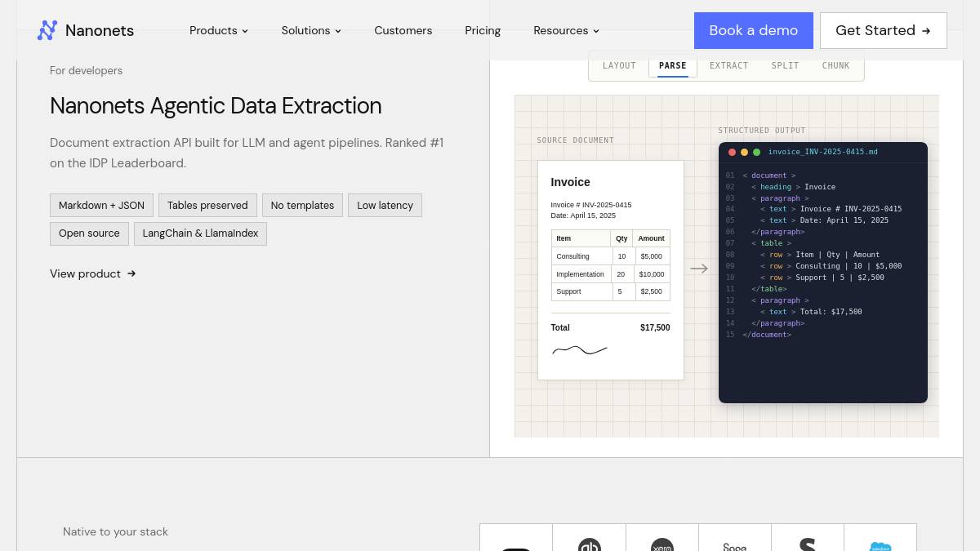Click the SOURCE DOCUMENT label
Viewport: 980px width, 551px height.
[x=575, y=140]
